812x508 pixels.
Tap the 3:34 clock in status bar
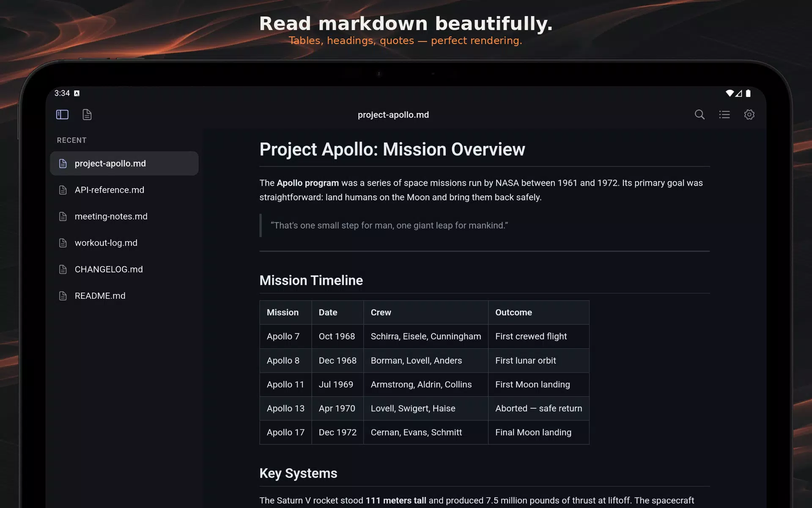tap(62, 93)
